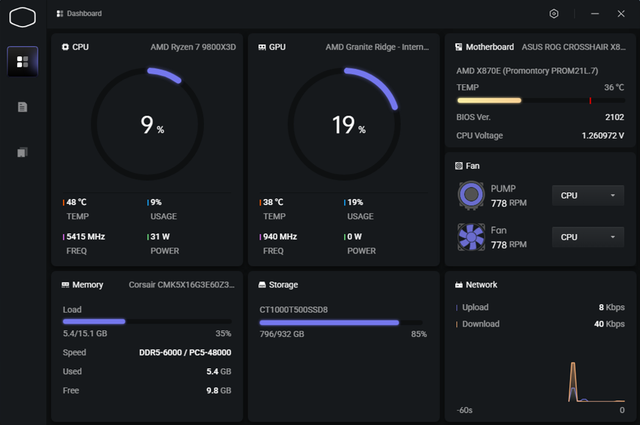Click the Motherboard panel header icon

[458, 47]
